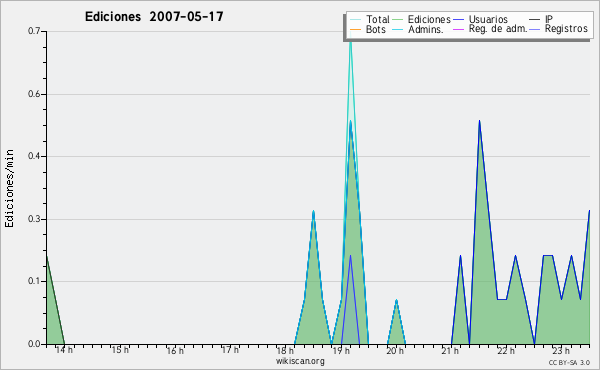The image size is (600, 370).
Task: Click the Usuarios peak between 21 h and 22 h
Action: [x=479, y=122]
